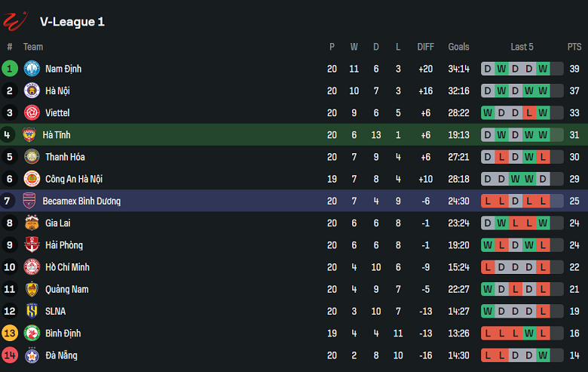Open Hà Tĩnh team name link
This screenshot has height=372, width=588.
point(57,135)
